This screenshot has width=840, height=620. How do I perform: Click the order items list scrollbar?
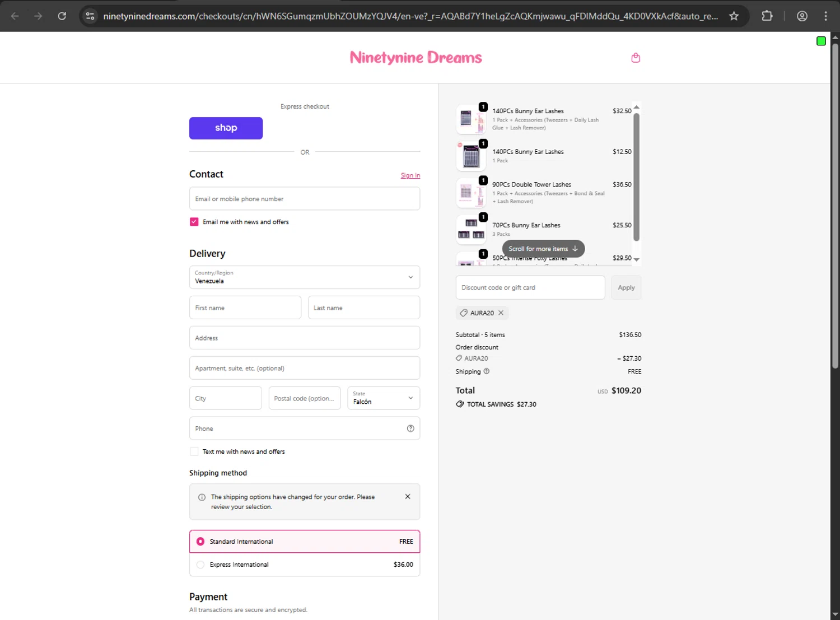point(636,176)
